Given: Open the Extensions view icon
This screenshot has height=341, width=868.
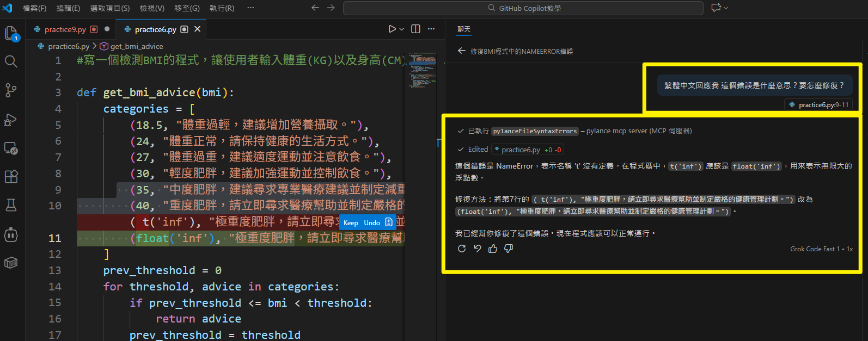Looking at the screenshot, I should click(x=11, y=177).
